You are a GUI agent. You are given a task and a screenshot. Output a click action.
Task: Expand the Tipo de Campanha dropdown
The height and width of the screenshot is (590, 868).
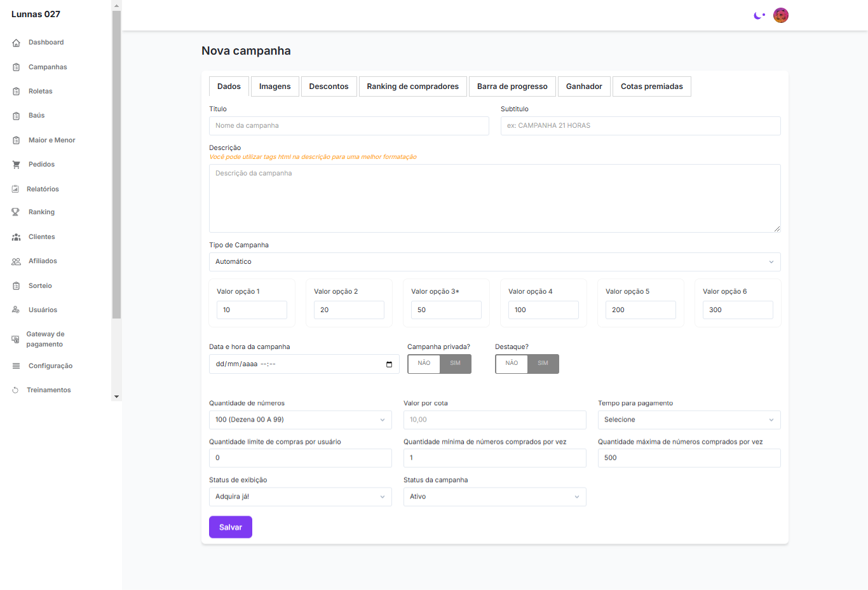point(494,262)
